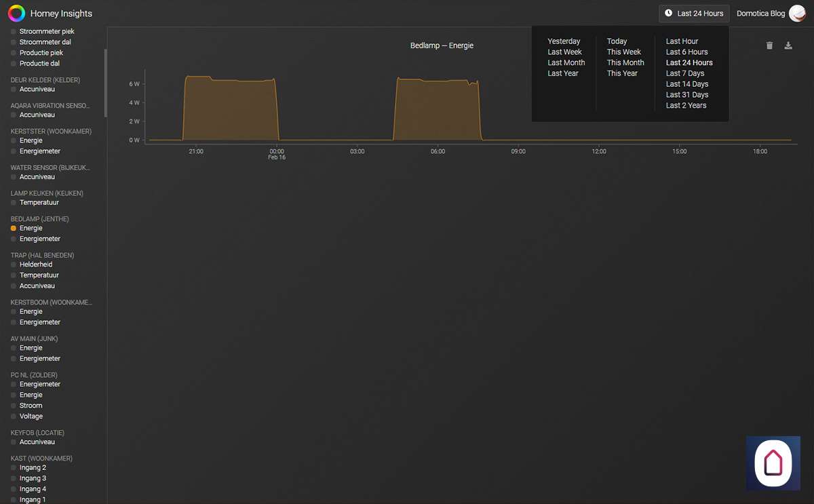Click the Domotica Blog account name
This screenshot has width=814, height=504.
tap(760, 14)
